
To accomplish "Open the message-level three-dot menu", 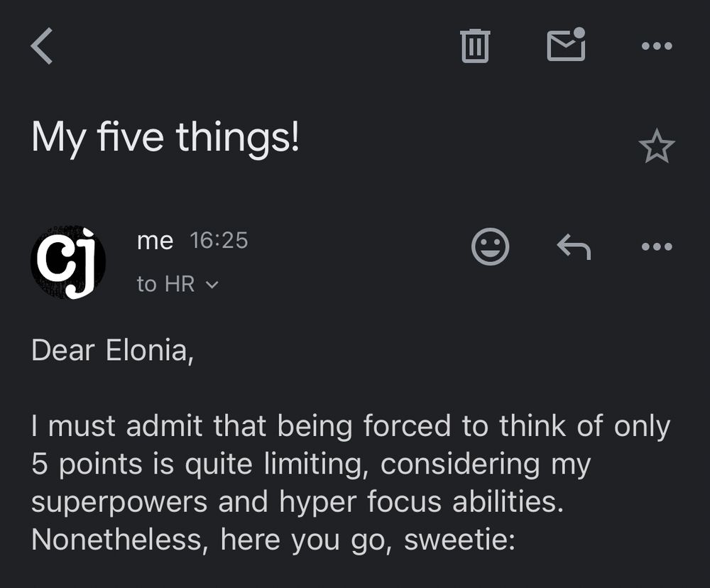I will (x=656, y=246).
